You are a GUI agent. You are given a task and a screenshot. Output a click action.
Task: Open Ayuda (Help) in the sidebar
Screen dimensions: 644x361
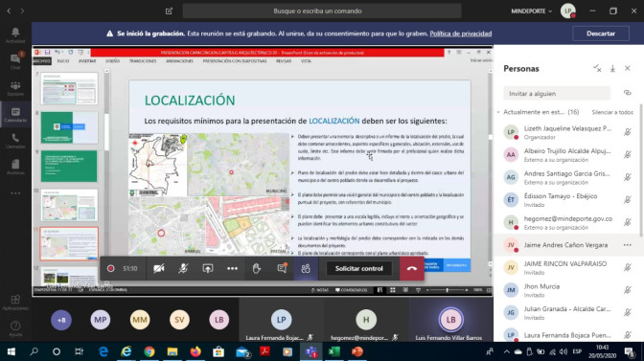(15, 328)
